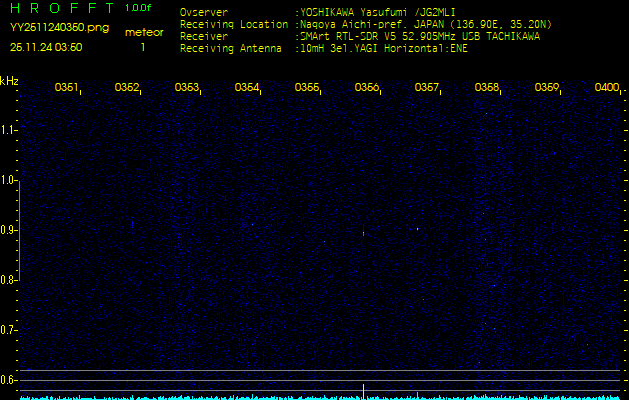Click the 0357 time marker
This screenshot has height=400, width=629.
pyautogui.click(x=426, y=87)
